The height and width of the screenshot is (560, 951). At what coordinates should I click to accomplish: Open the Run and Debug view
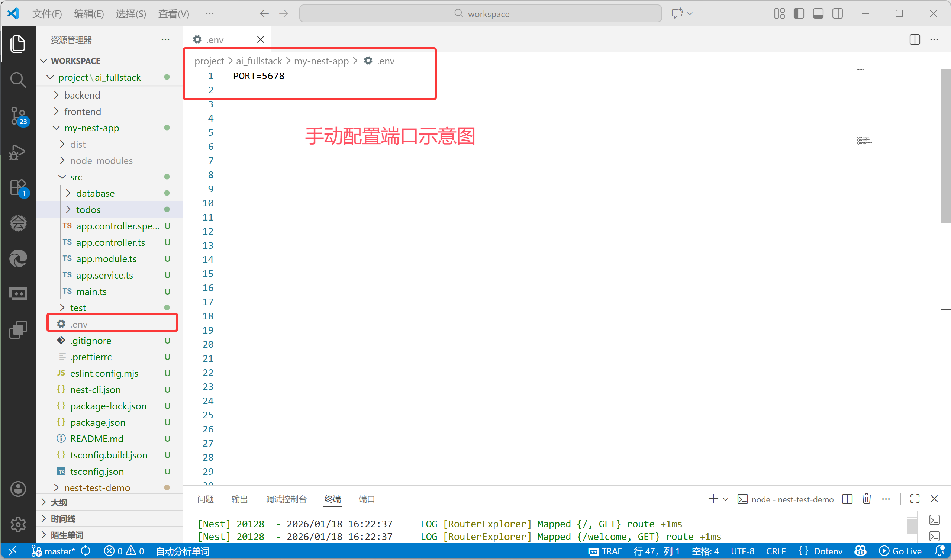pyautogui.click(x=18, y=152)
